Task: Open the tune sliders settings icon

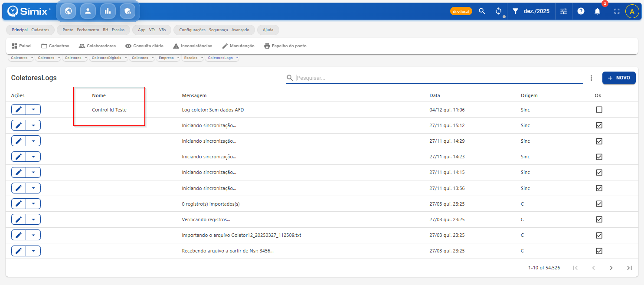Action: [x=563, y=11]
